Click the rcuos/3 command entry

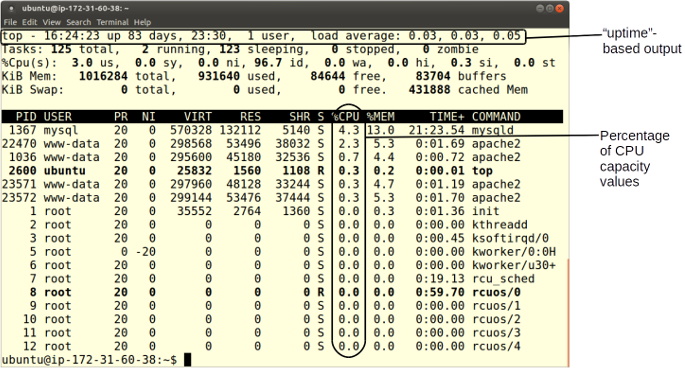click(496, 333)
